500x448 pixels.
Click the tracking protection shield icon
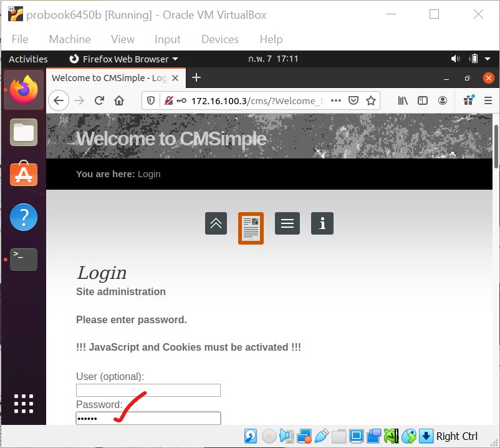coord(151,101)
